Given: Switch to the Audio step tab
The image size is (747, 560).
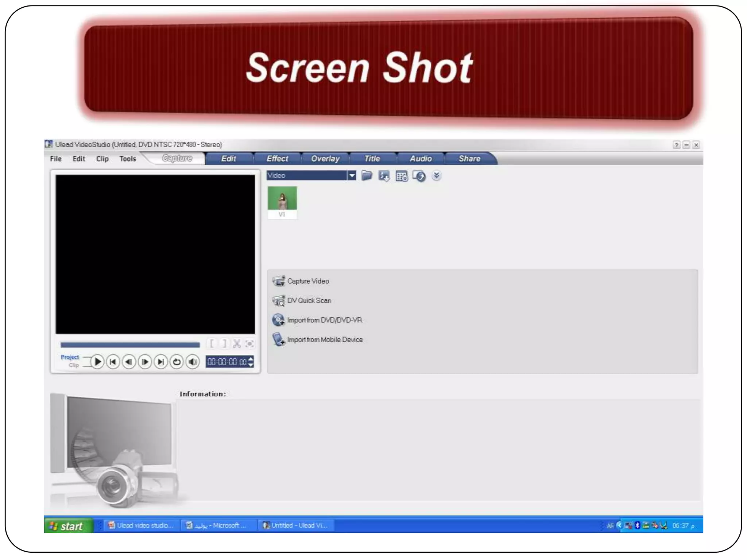Looking at the screenshot, I should [x=421, y=159].
